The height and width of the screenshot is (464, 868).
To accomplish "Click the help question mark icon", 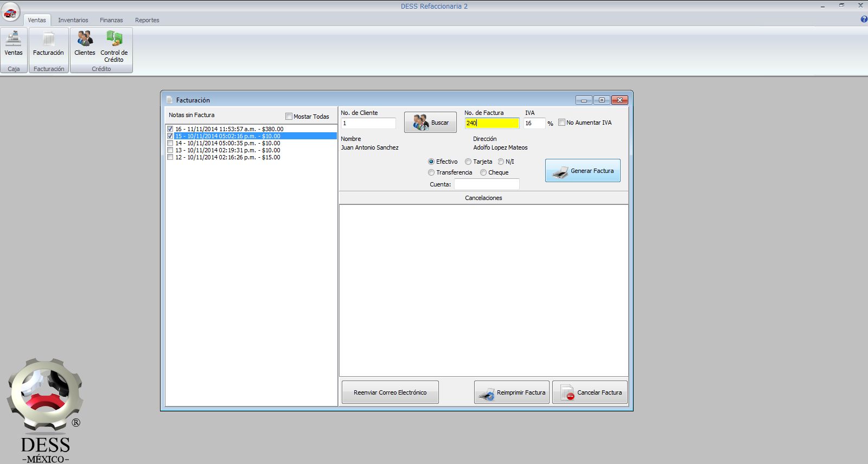I will point(864,20).
